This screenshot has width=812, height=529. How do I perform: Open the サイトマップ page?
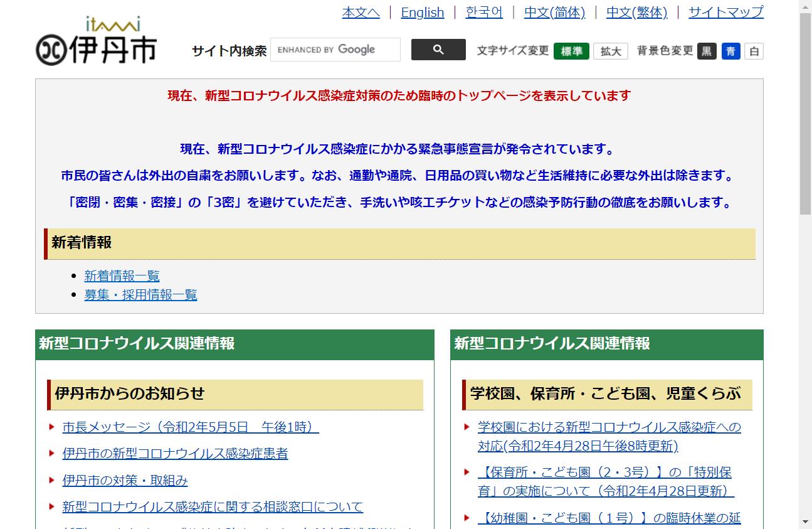(725, 13)
